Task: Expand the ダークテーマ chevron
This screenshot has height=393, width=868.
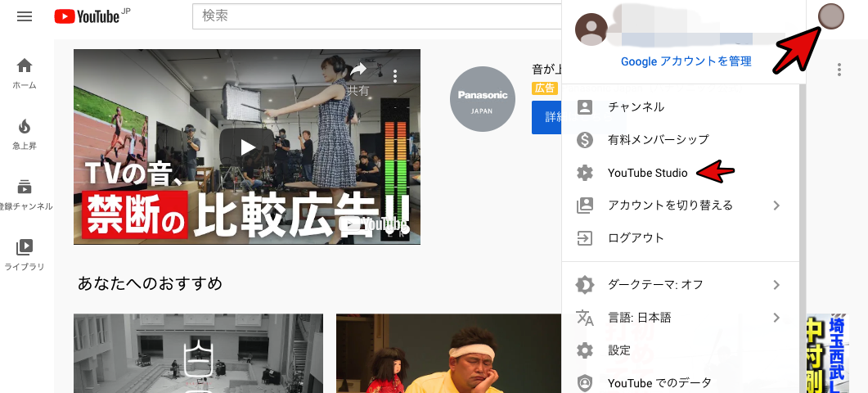Action: pyautogui.click(x=776, y=285)
